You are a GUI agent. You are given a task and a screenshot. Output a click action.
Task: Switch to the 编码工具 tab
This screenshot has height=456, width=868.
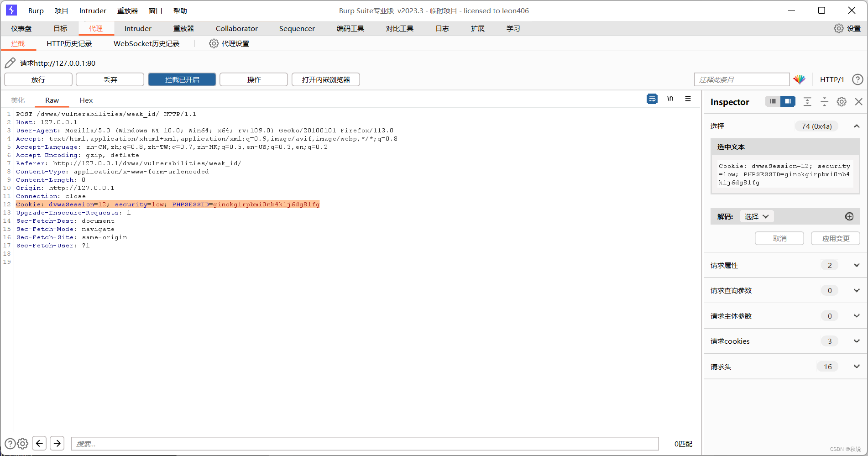click(350, 28)
